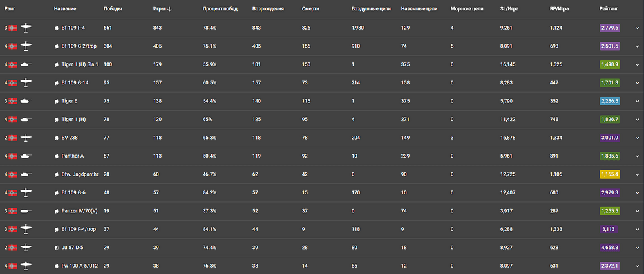
Task: Expand the Tiger II (H) Sla.16 row chevron
Action: (637, 65)
